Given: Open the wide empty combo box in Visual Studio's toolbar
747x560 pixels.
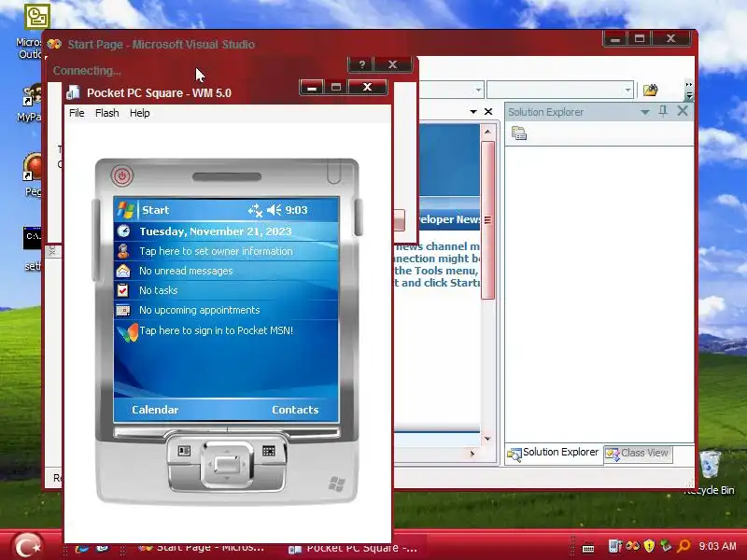Looking at the screenshot, I should pyautogui.click(x=560, y=90).
